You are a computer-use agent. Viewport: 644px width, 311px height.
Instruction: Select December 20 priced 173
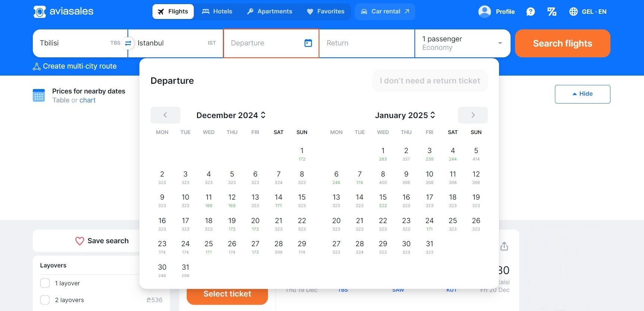point(255,224)
